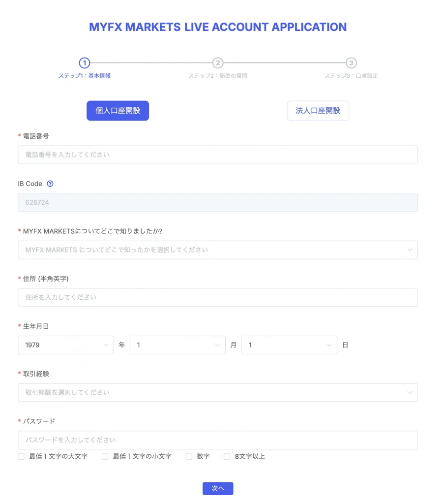Screen dimensions: 442x504
Task: Click the 取引経験 field label
Action: (36, 374)
